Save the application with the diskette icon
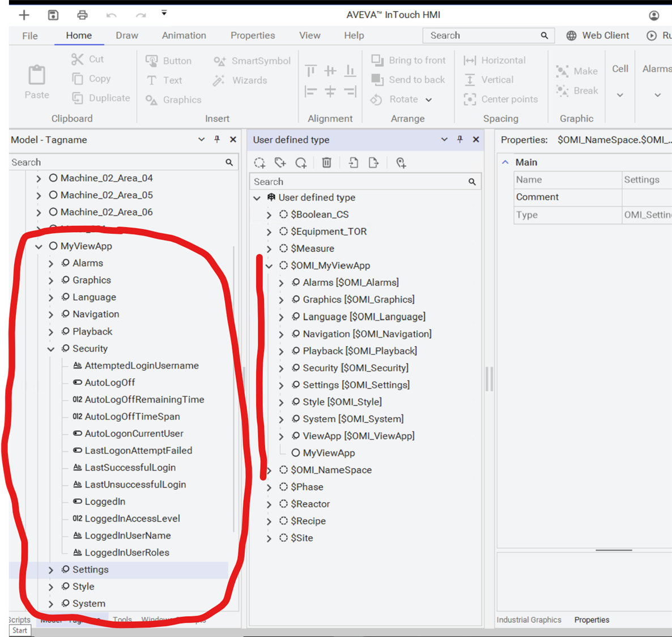 [x=53, y=15]
